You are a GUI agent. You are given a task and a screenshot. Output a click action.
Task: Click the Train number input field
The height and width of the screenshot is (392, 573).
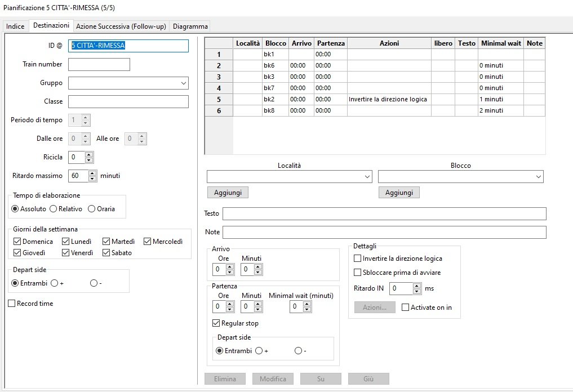tap(99, 65)
